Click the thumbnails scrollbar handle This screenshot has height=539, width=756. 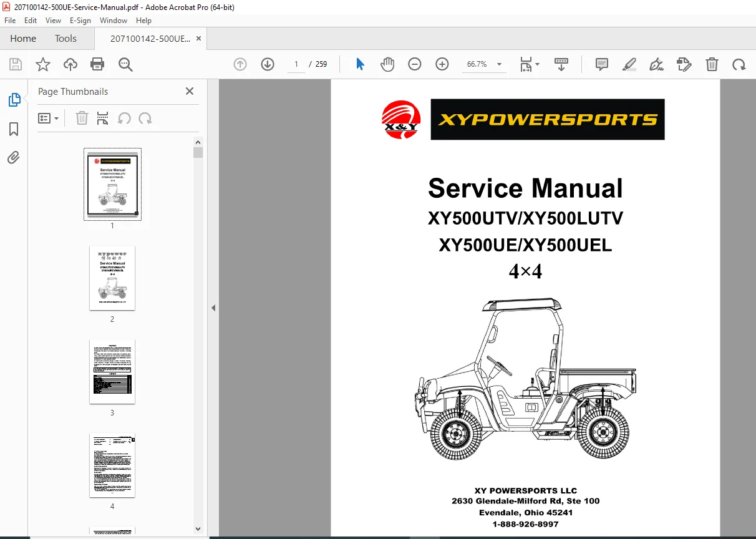point(198,153)
